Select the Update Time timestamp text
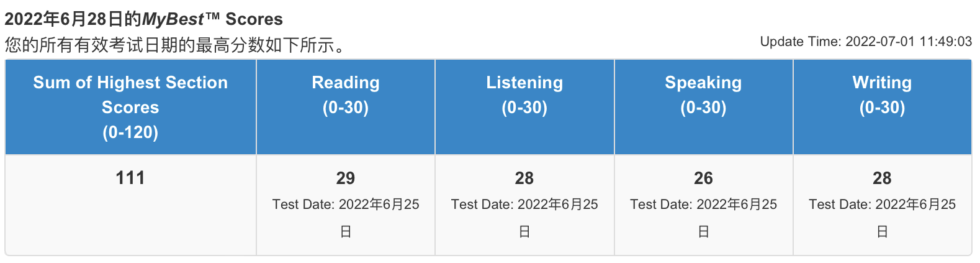Viewport: 980px width, 263px height. 866,42
